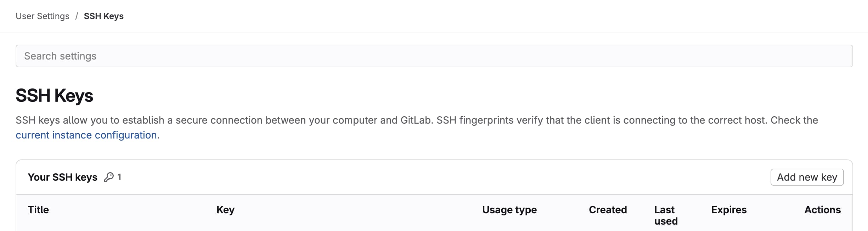
Task: Sort keys by the Title column
Action: (38, 210)
